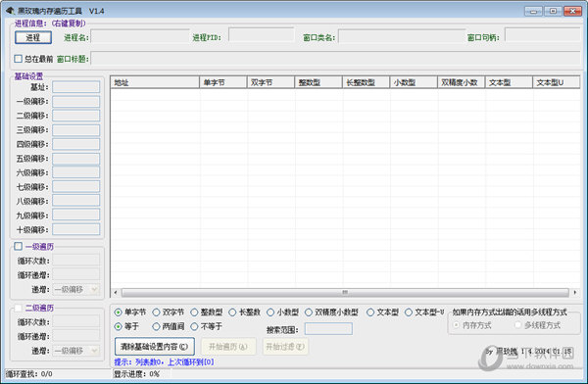Focus the 窗口句柄 input field
The image size is (588, 384).
(x=542, y=34)
